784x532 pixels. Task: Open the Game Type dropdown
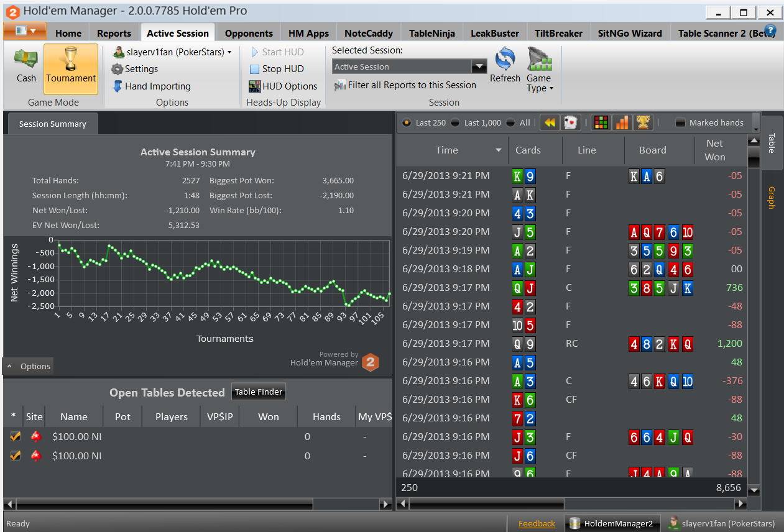point(538,70)
